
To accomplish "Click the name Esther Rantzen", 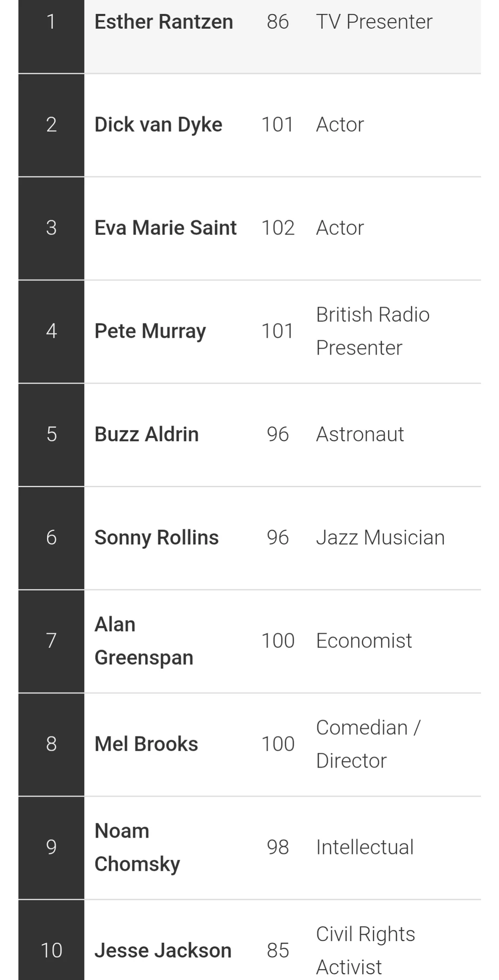I will click(x=164, y=22).
